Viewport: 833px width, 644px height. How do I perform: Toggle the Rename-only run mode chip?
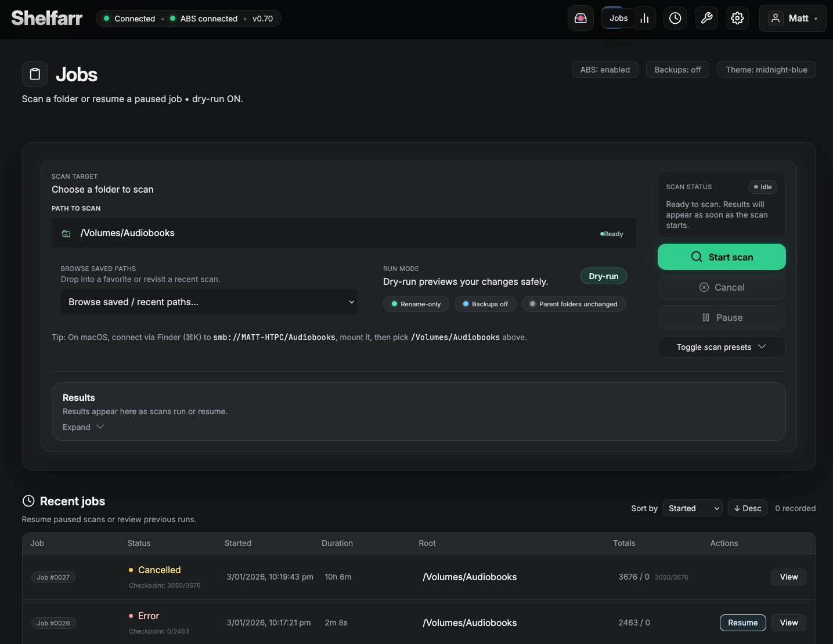[x=416, y=303]
